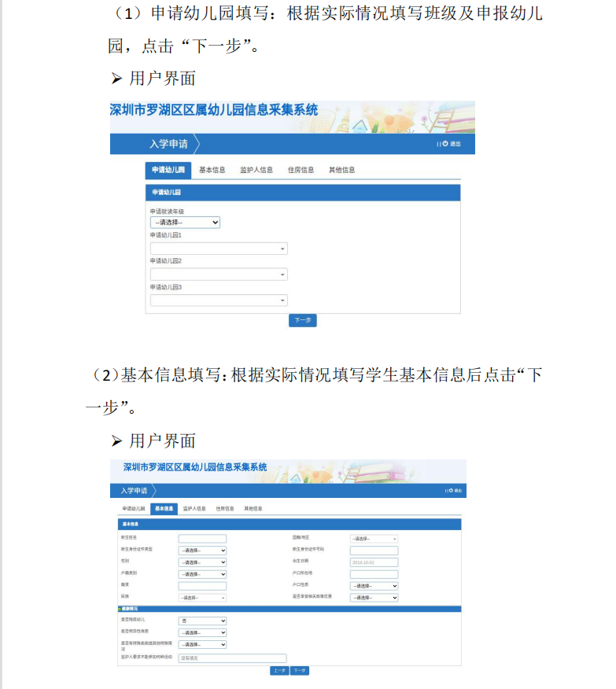Switch to 监护人信息 tab in the 申请幼儿园 form
This screenshot has height=689, width=616.
click(256, 170)
